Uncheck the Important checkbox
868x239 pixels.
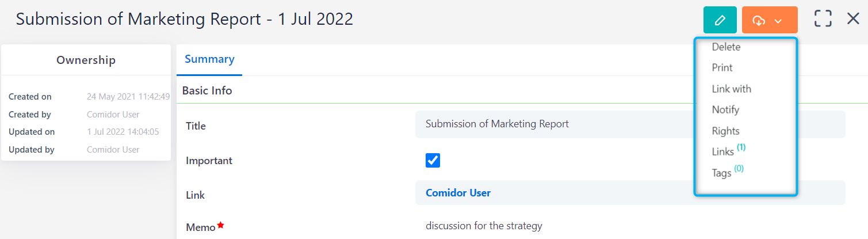[433, 161]
